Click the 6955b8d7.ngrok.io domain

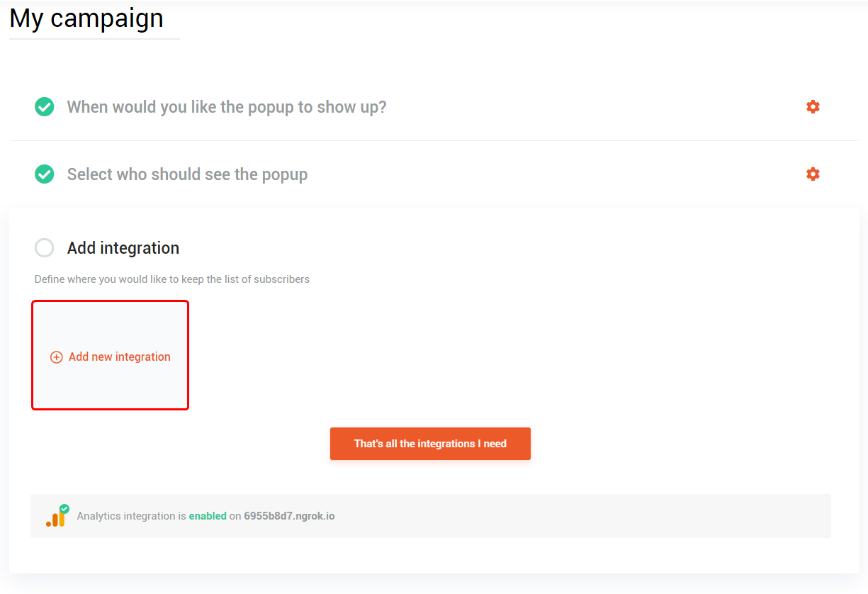point(289,516)
